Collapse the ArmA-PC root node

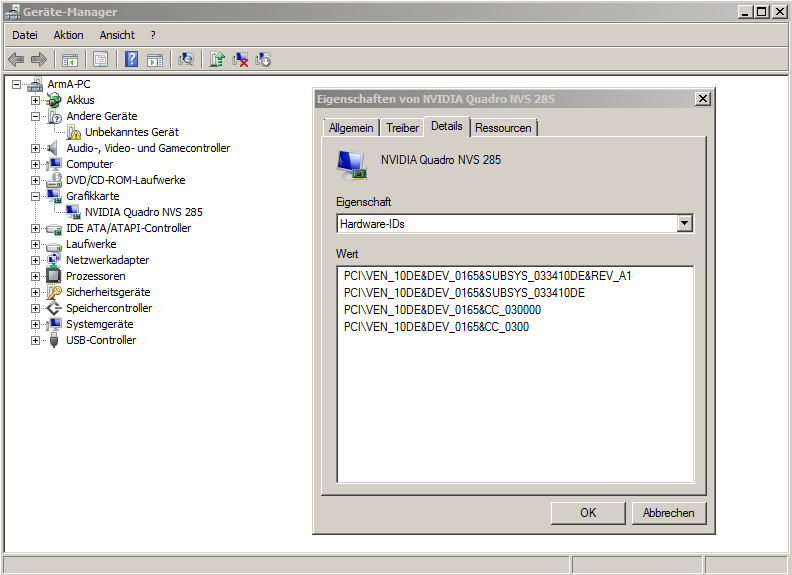pyautogui.click(x=17, y=84)
